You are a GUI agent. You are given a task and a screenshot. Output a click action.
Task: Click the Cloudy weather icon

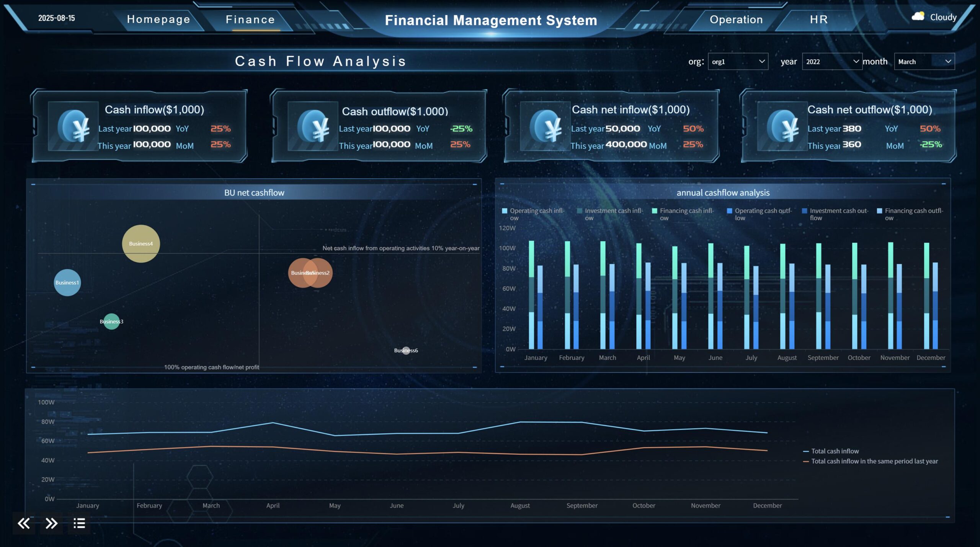click(x=918, y=16)
